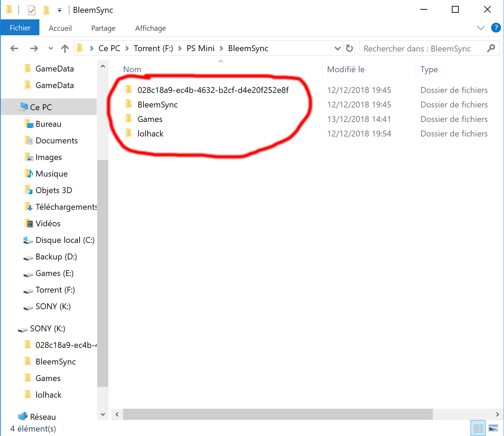
Task: Click PS Mini in the breadcrumb path
Action: click(200, 48)
